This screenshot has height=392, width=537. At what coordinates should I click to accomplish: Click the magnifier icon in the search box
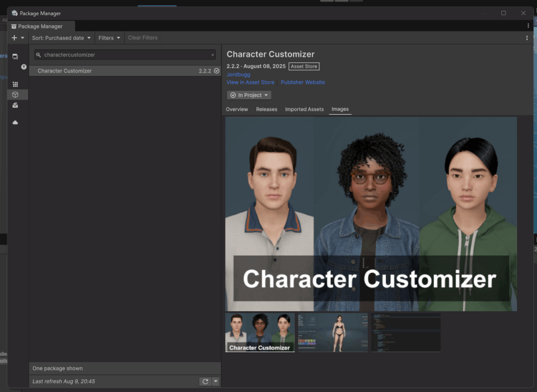[x=38, y=55]
